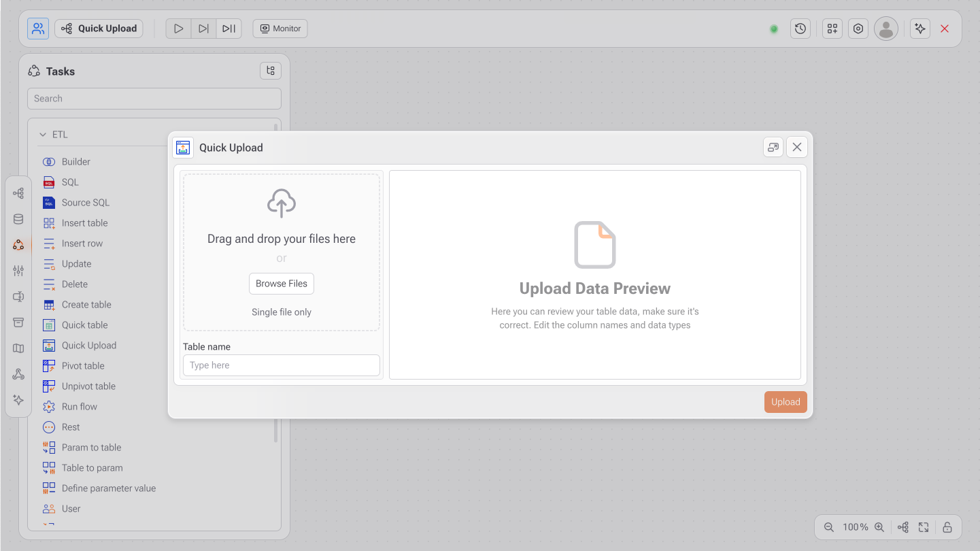Click the add-widget grid icon in top bar
The height and width of the screenshot is (551, 980).
[x=832, y=29]
